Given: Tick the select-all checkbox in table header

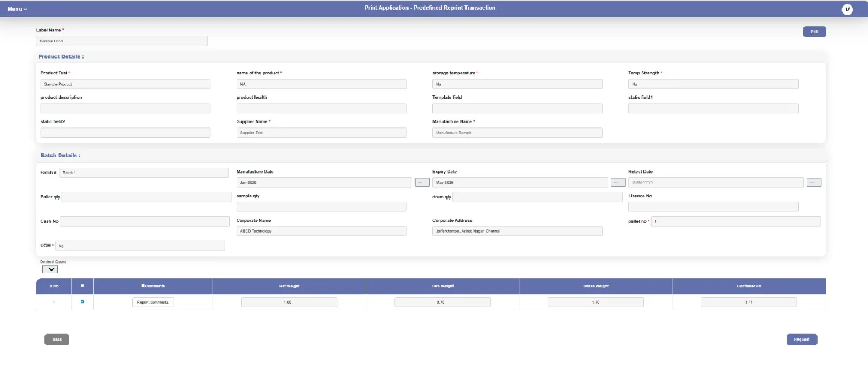Looking at the screenshot, I should 82,286.
